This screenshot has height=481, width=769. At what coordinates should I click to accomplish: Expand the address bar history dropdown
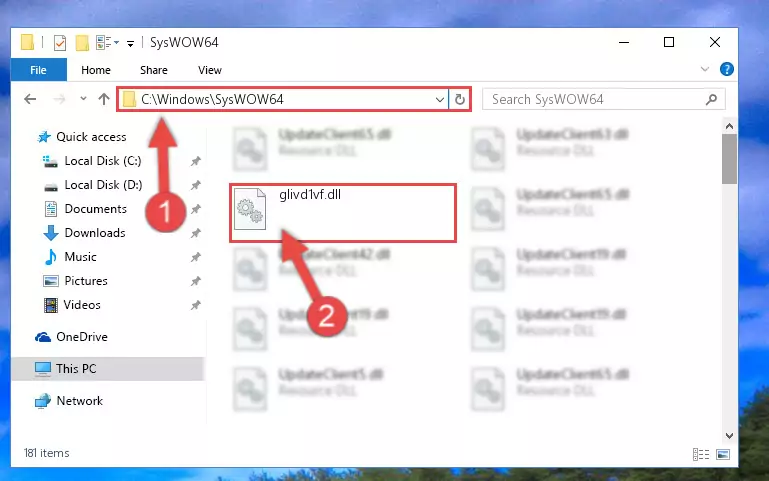tap(439, 100)
